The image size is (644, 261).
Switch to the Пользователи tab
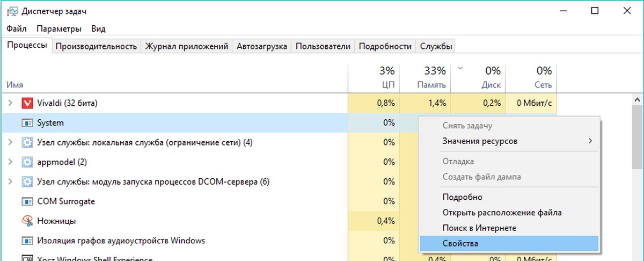(x=323, y=46)
